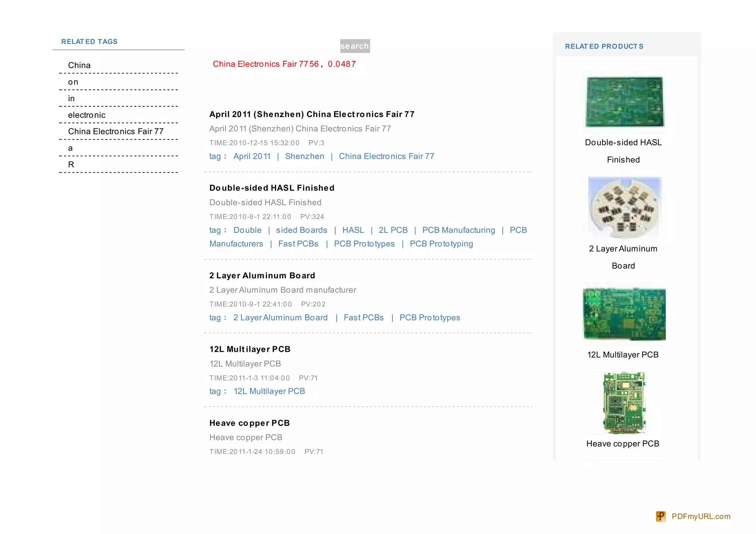Screen dimensions: 756x534
Task: Click the PCB Manufacturing tag link
Action: click(458, 230)
